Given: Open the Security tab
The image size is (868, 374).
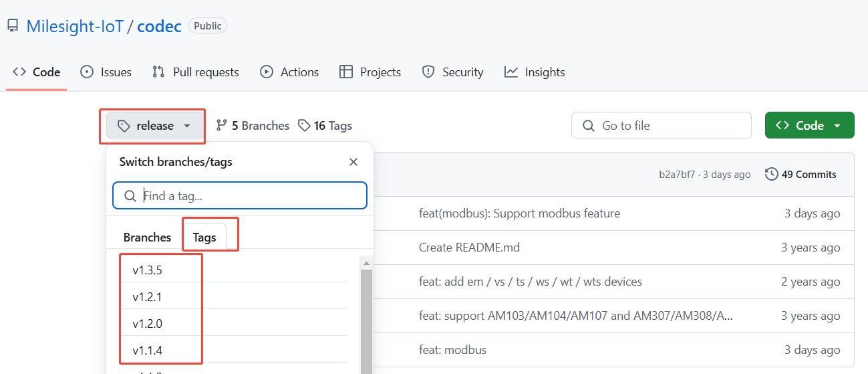Looking at the screenshot, I should (452, 72).
